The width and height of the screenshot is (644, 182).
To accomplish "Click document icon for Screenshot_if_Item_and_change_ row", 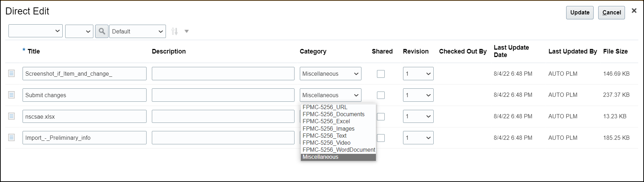I will [x=12, y=74].
